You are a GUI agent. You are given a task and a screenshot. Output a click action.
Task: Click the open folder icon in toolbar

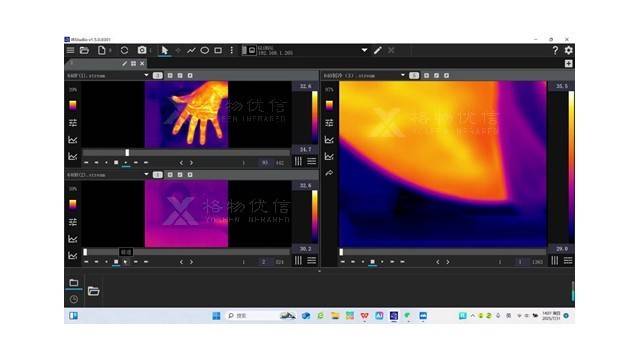pos(84,50)
